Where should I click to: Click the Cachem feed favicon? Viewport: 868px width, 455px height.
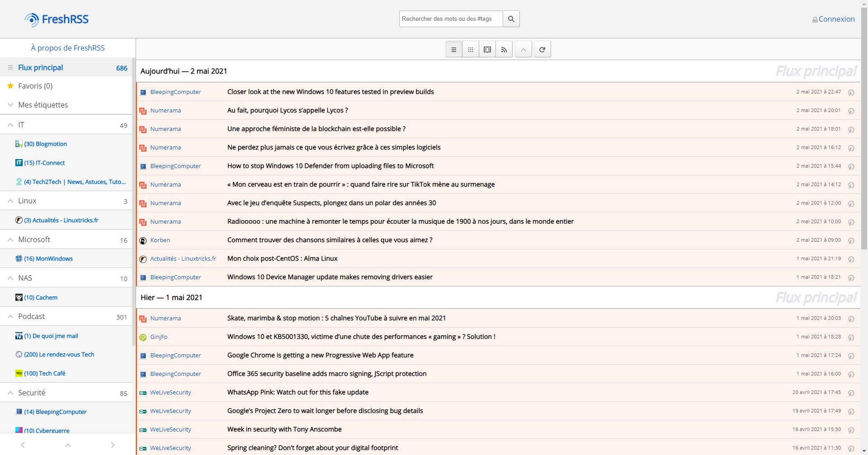(x=19, y=297)
